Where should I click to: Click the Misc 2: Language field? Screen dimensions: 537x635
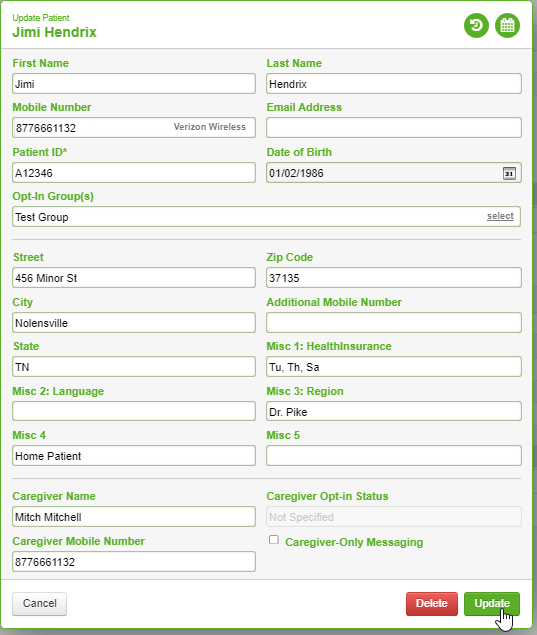click(x=134, y=411)
